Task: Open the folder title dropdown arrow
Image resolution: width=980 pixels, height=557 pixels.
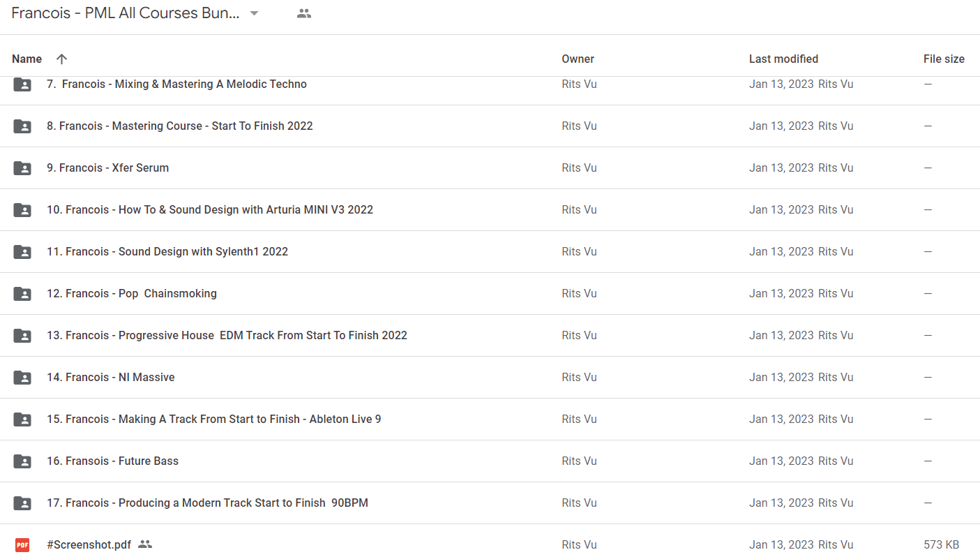Action: pos(255,14)
